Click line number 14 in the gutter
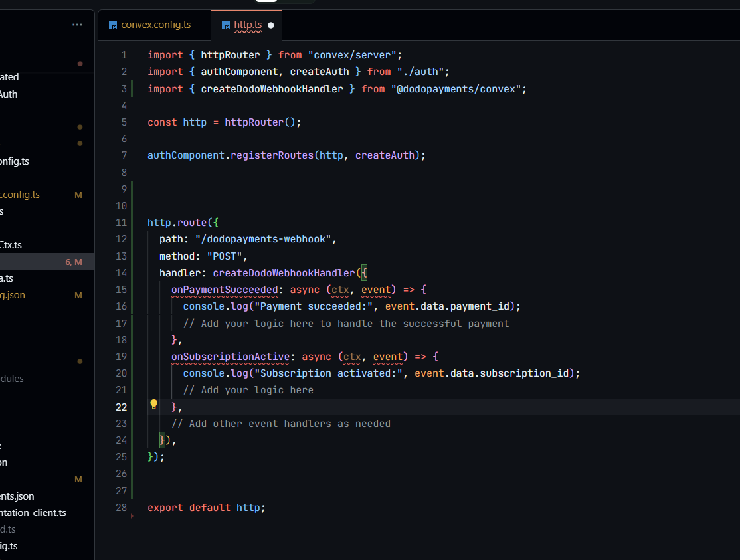The height and width of the screenshot is (560, 740). click(121, 272)
